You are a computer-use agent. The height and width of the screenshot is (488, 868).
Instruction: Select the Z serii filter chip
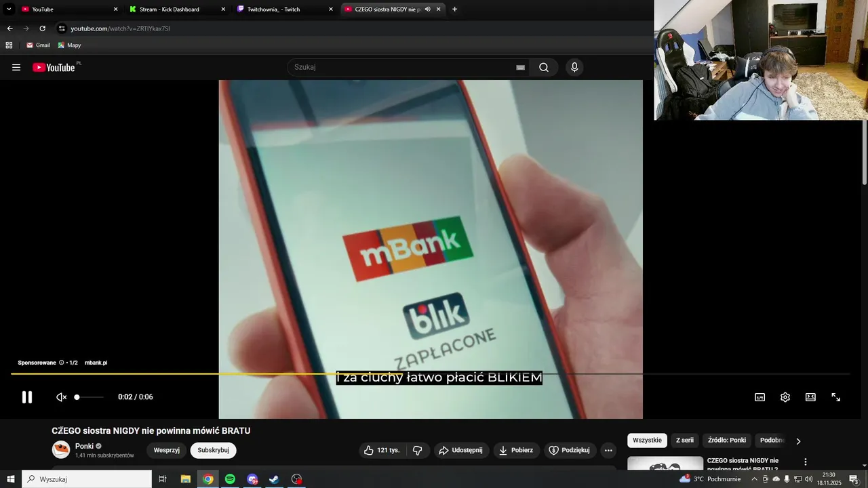coord(685,440)
